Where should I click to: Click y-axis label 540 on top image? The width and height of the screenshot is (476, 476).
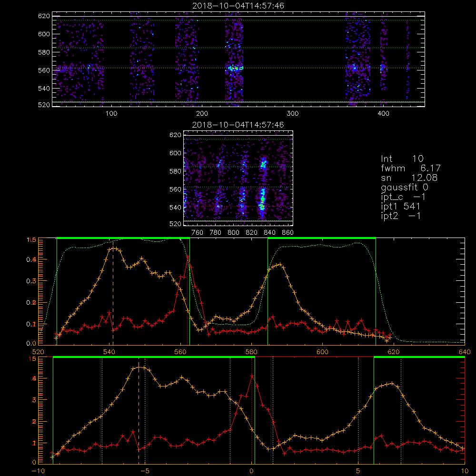coord(44,89)
